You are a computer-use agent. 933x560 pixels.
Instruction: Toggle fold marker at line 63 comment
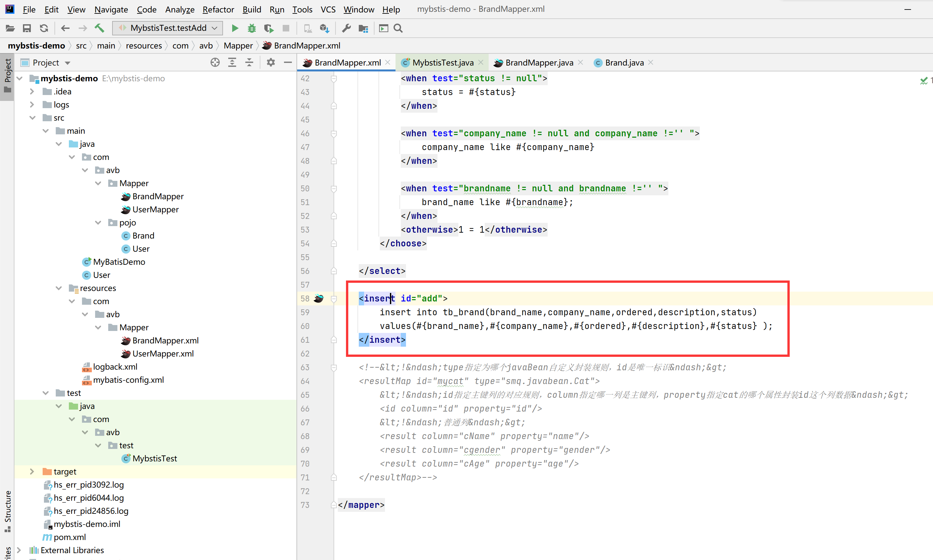coord(334,368)
